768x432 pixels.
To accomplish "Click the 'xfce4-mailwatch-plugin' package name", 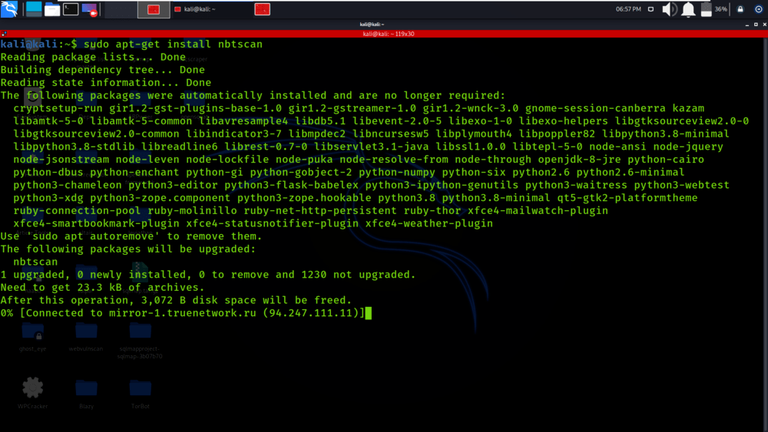I will pos(538,211).
